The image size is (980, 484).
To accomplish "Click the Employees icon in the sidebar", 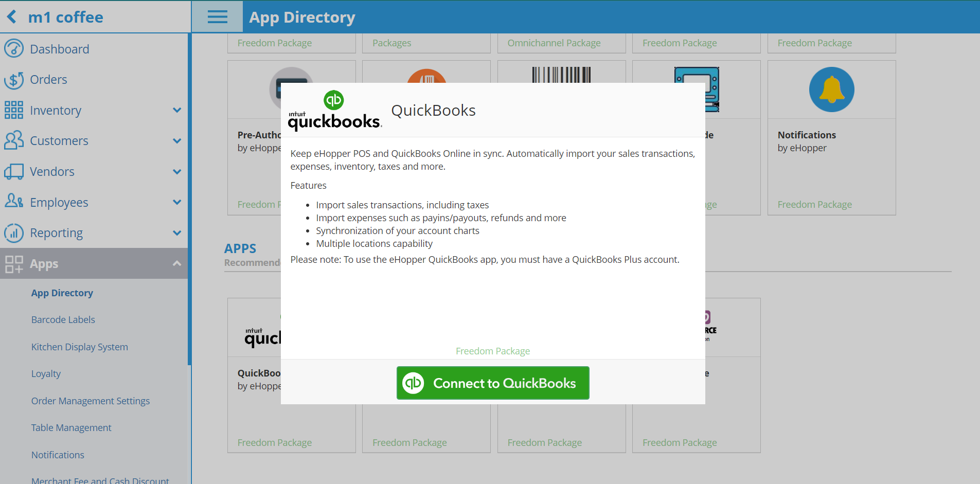I will [x=14, y=202].
